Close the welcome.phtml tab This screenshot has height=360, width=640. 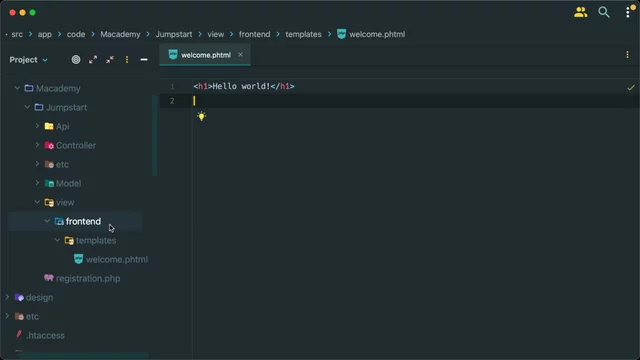pos(240,54)
